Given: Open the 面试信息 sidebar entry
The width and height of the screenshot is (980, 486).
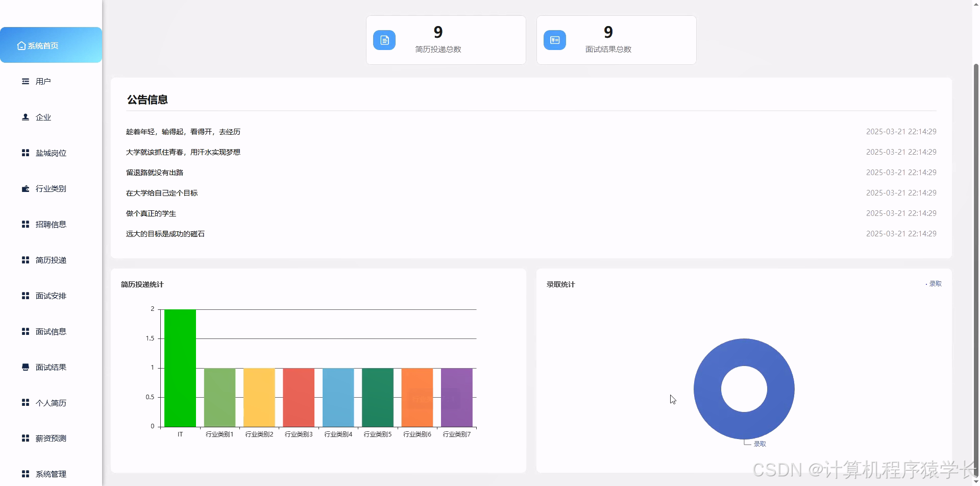Looking at the screenshot, I should [x=51, y=331].
